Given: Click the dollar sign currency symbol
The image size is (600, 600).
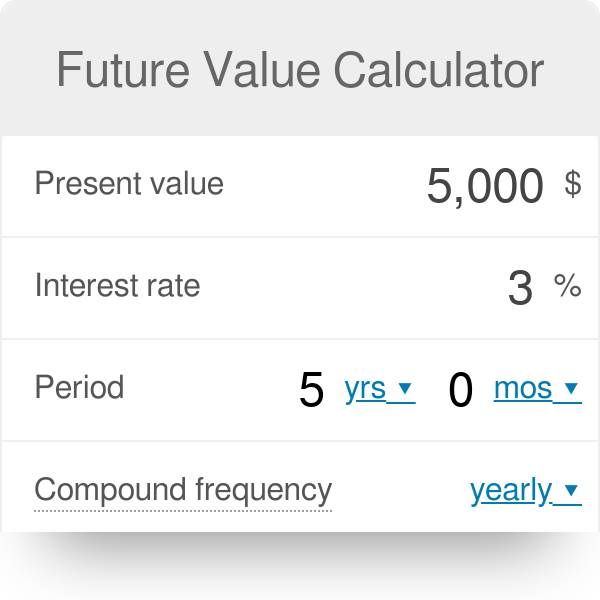Looking at the screenshot, I should click(572, 184).
